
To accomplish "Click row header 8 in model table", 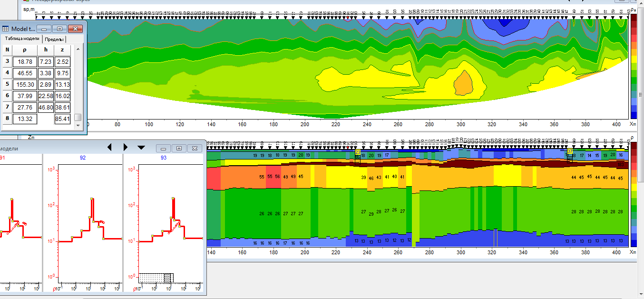I will [7, 119].
